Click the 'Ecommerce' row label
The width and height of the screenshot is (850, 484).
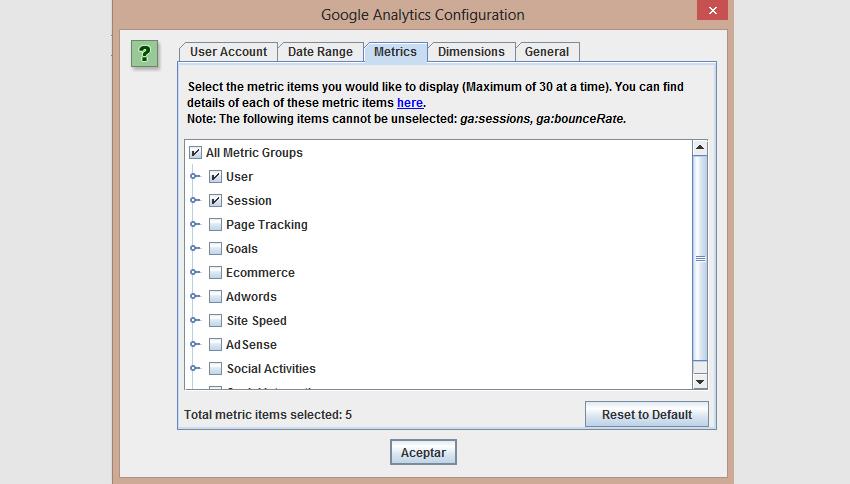click(x=260, y=273)
